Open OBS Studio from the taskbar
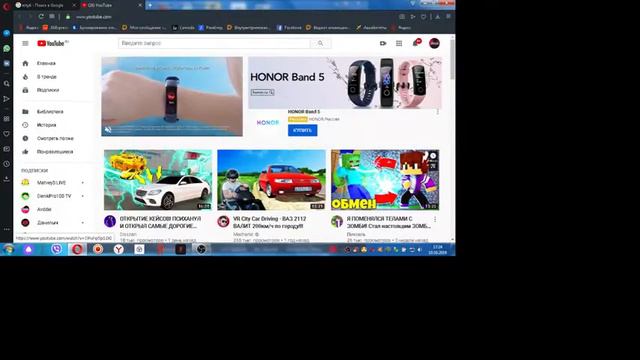 pyautogui.click(x=201, y=249)
